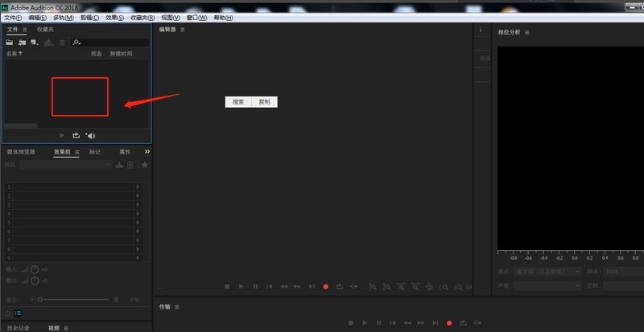The width and height of the screenshot is (644, 332).
Task: Click the 搜索 button
Action: pos(238,102)
